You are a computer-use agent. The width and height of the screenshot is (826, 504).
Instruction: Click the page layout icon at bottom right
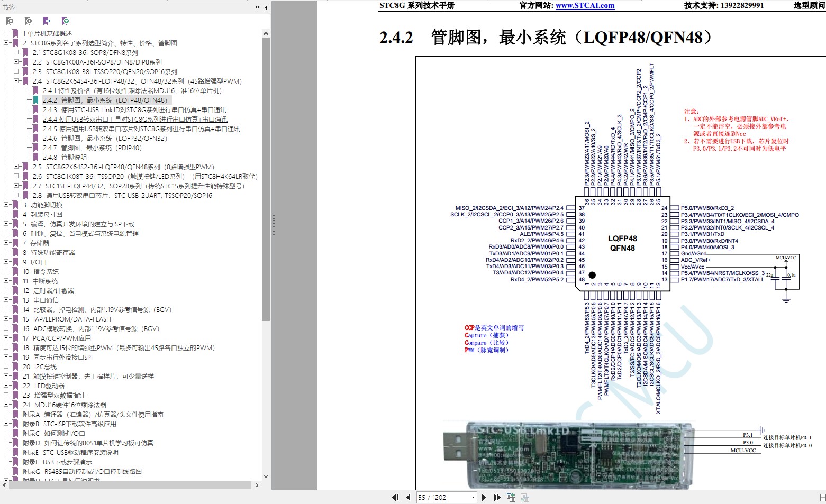point(822,497)
